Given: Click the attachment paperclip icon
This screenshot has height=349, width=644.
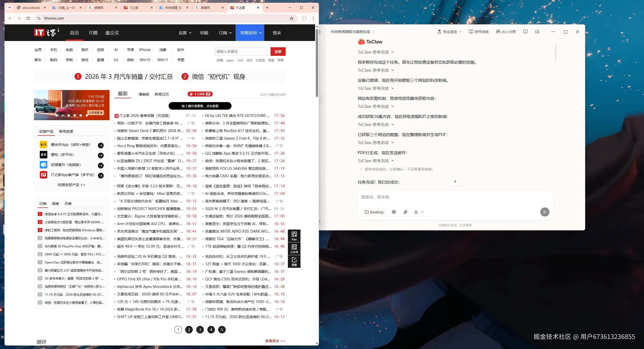Looking at the screenshot, I should point(405,212).
